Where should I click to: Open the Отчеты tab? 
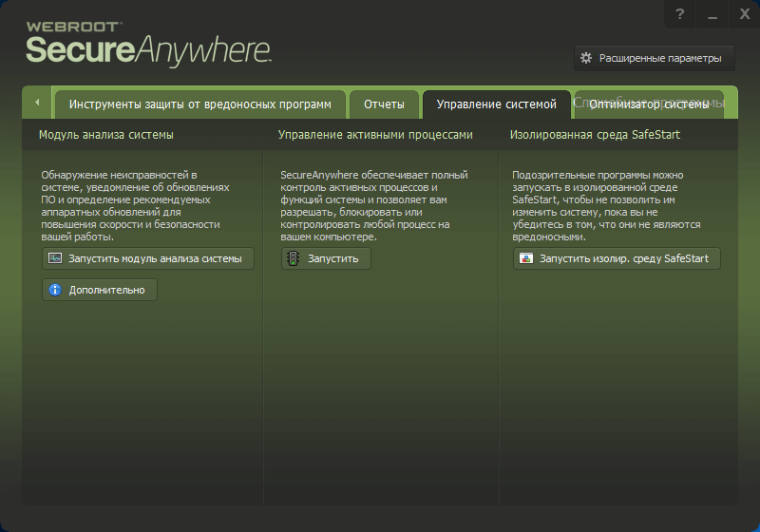(x=384, y=104)
